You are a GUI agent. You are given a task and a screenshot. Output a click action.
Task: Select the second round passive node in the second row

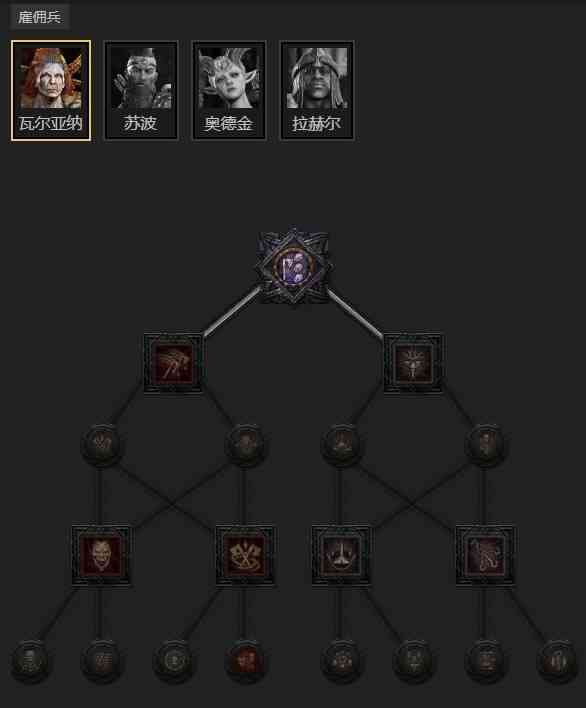(246, 445)
